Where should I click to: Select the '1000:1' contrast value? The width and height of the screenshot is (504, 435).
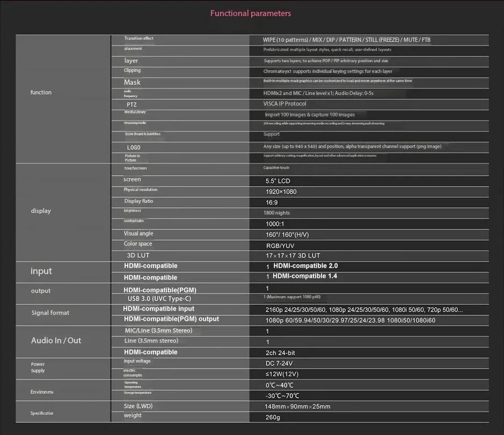point(274,224)
